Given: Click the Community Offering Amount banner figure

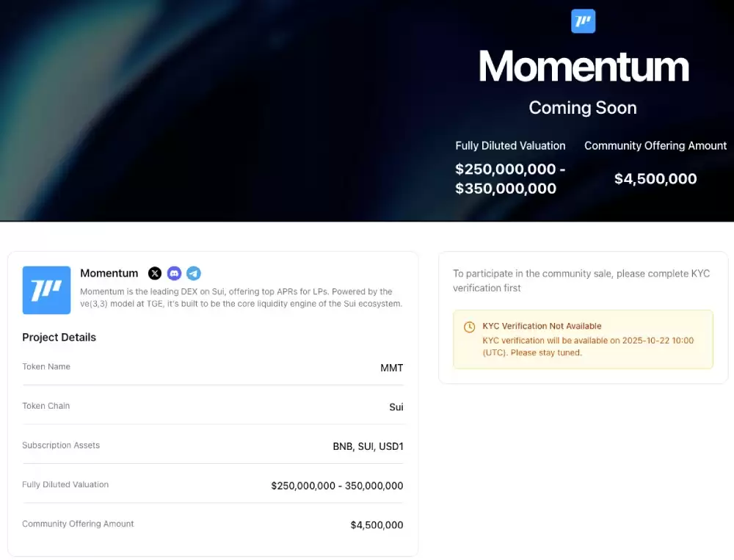Looking at the screenshot, I should pyautogui.click(x=655, y=178).
